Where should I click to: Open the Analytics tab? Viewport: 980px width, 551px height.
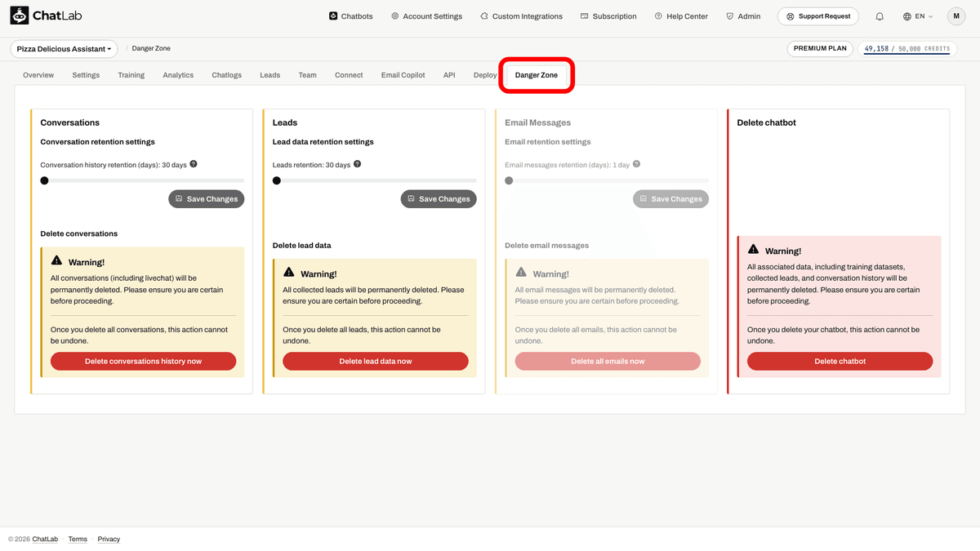178,75
